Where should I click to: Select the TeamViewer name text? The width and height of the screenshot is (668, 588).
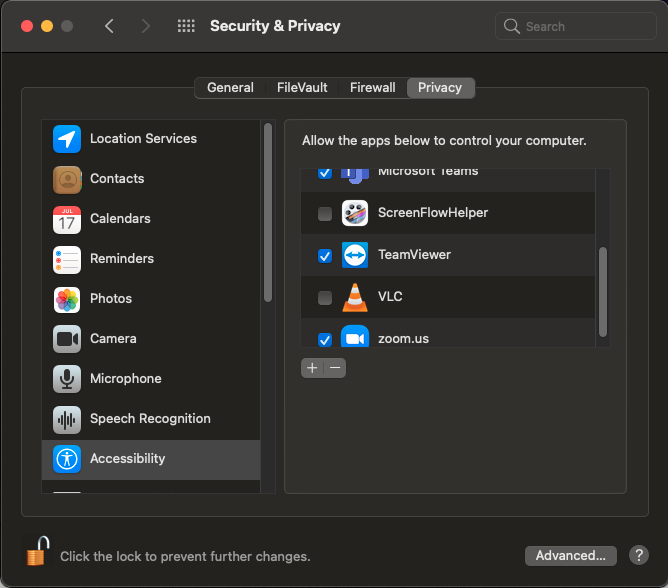point(414,255)
